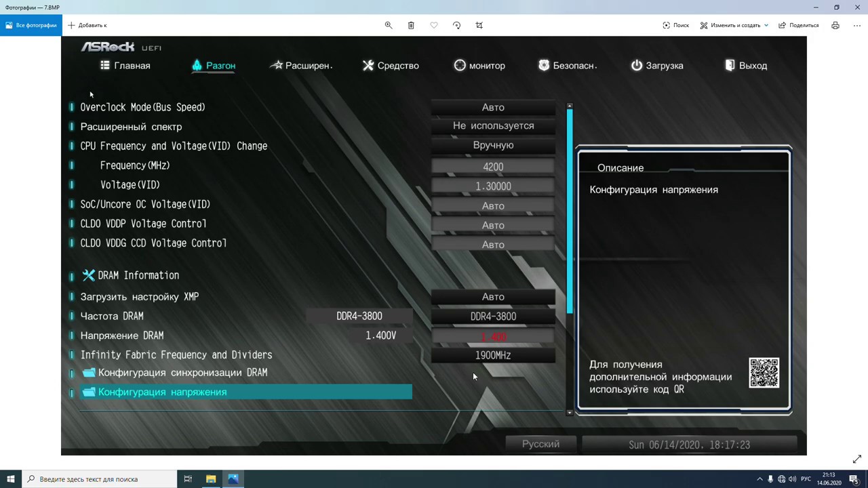The height and width of the screenshot is (488, 868).
Task: Click the РУС language indicator
Action: (x=806, y=479)
